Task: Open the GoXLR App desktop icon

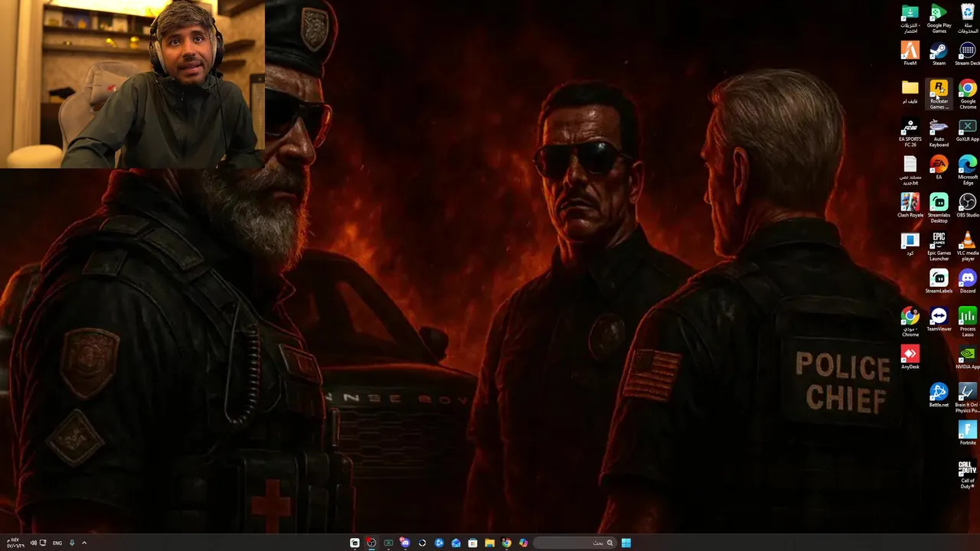Action: click(968, 130)
